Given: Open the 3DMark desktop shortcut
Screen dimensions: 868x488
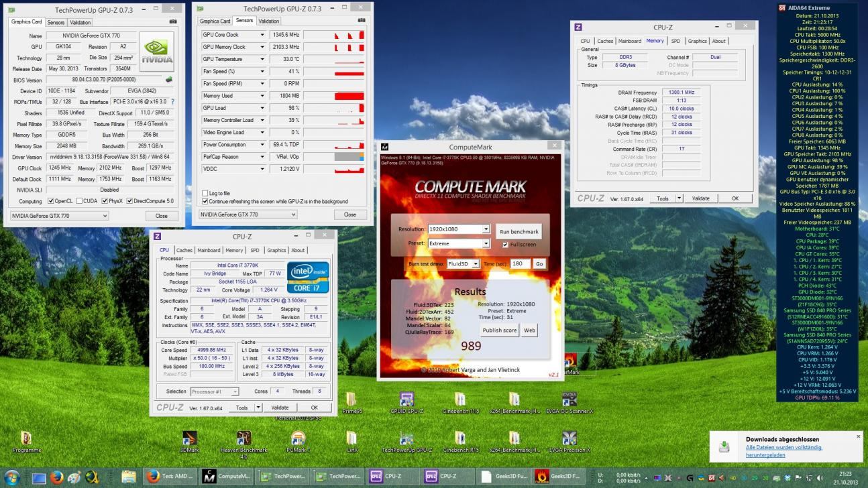Looking at the screenshot, I should [190, 442].
